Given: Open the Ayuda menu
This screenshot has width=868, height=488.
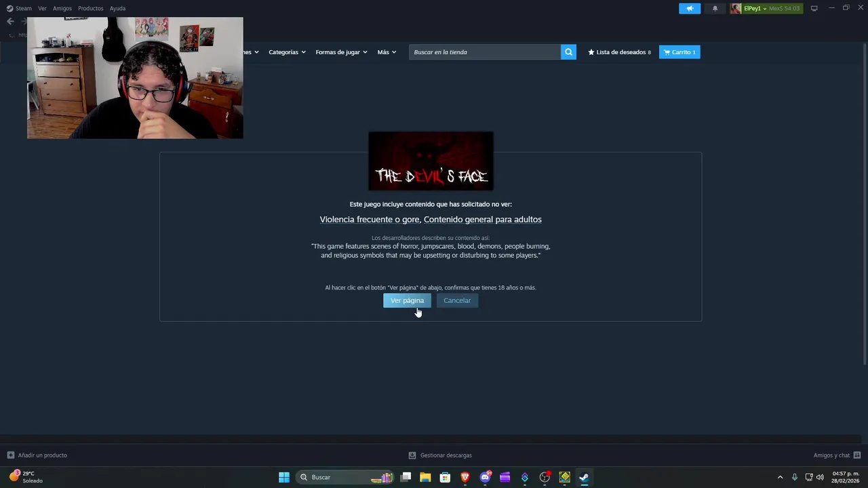Looking at the screenshot, I should coord(117,8).
